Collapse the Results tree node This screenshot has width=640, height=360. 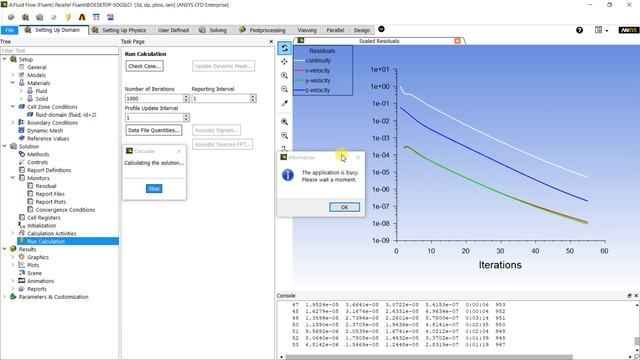click(4, 249)
